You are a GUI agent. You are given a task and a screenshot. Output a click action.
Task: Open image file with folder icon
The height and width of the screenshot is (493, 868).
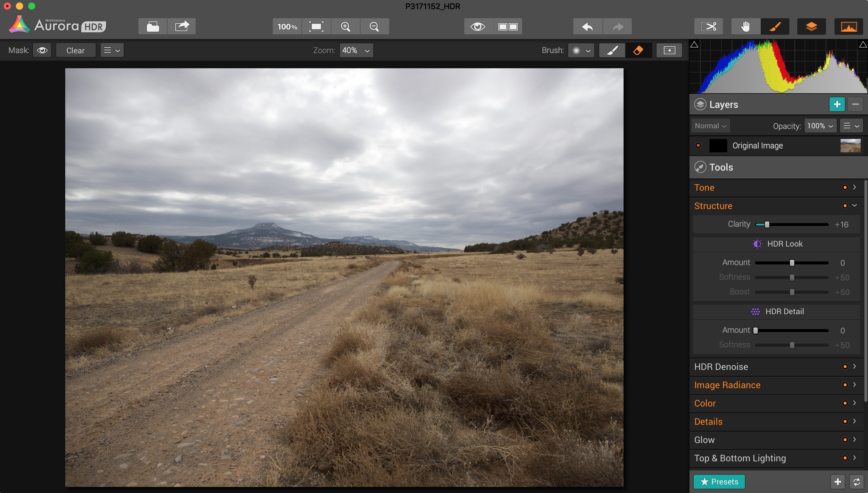[x=153, y=26]
